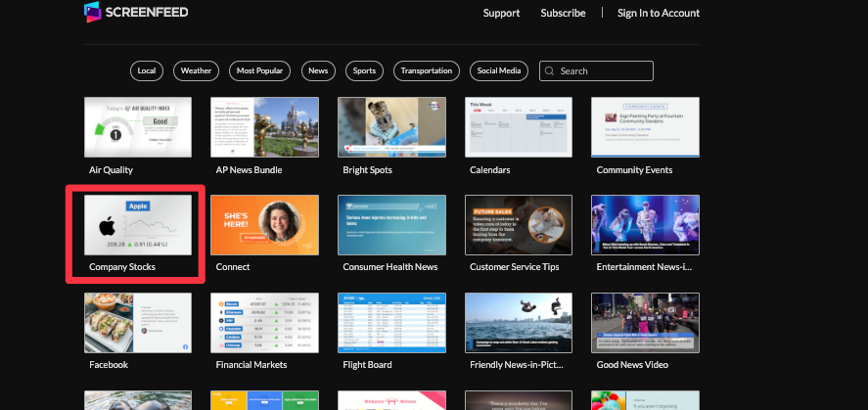Open the Financial Markets thumbnail

click(x=264, y=323)
